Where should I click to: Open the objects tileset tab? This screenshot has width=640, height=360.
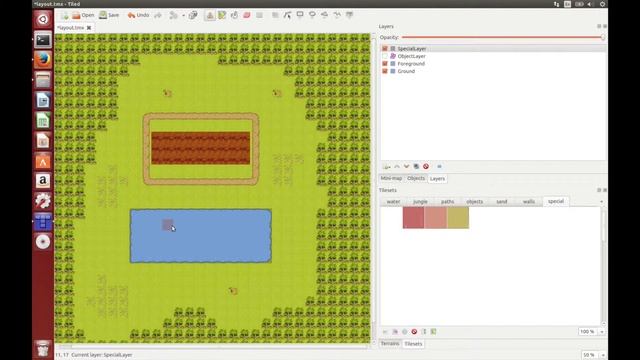(x=475, y=202)
